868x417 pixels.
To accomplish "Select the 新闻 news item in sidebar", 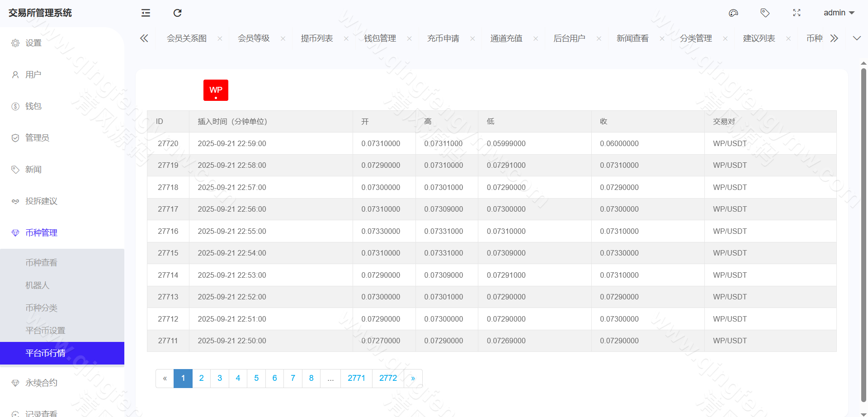I will tap(33, 169).
